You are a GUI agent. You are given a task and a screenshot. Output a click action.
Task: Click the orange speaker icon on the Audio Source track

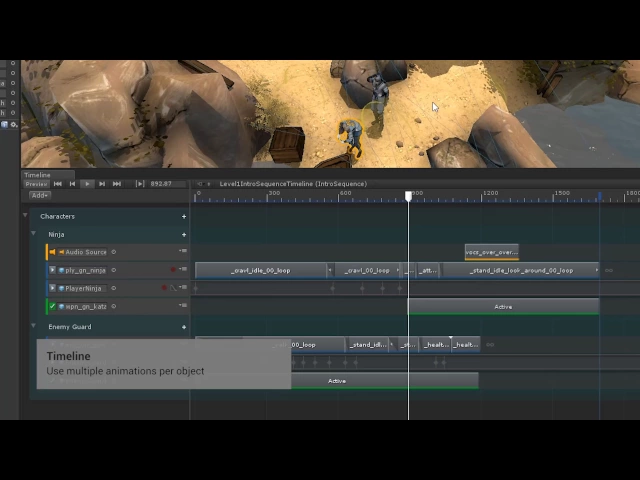52,252
